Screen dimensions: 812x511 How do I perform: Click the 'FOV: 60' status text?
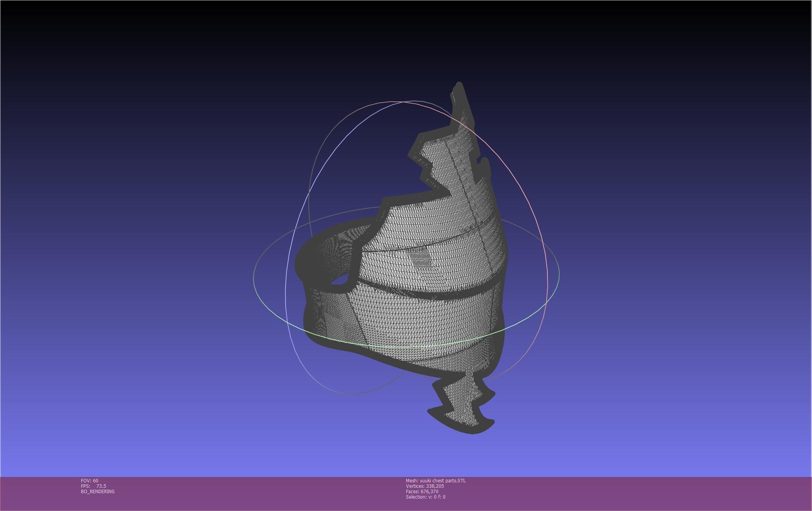pyautogui.click(x=89, y=480)
